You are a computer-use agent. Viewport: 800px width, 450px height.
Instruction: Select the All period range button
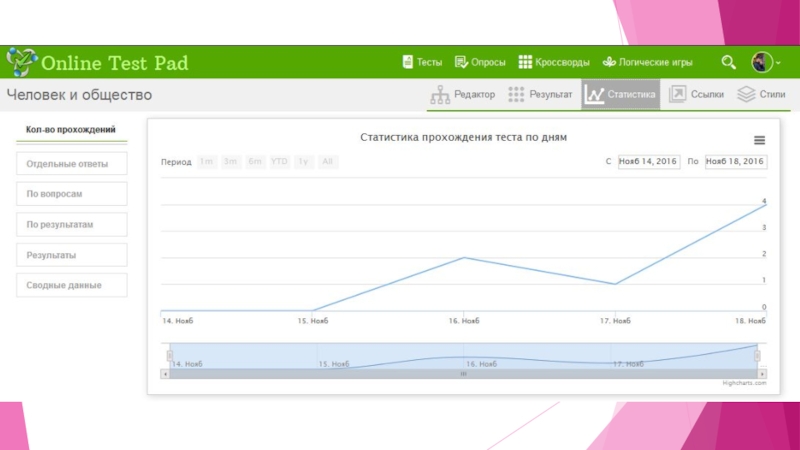pyautogui.click(x=328, y=162)
